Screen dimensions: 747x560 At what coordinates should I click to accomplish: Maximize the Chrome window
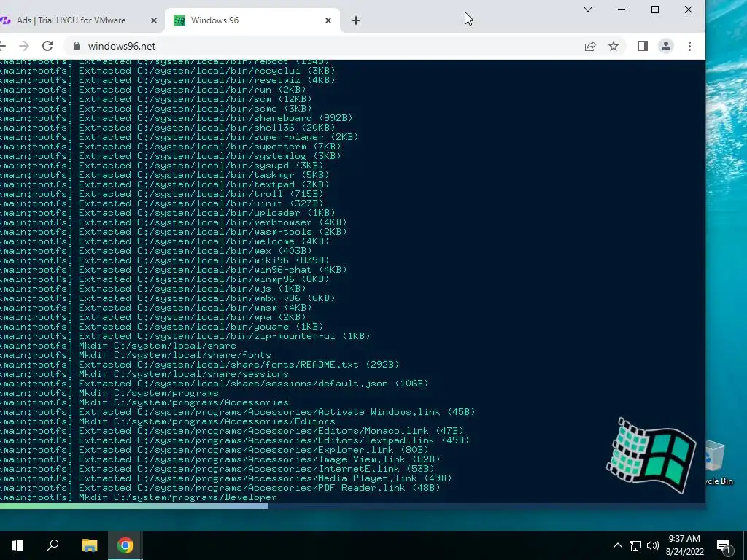pyautogui.click(x=655, y=9)
